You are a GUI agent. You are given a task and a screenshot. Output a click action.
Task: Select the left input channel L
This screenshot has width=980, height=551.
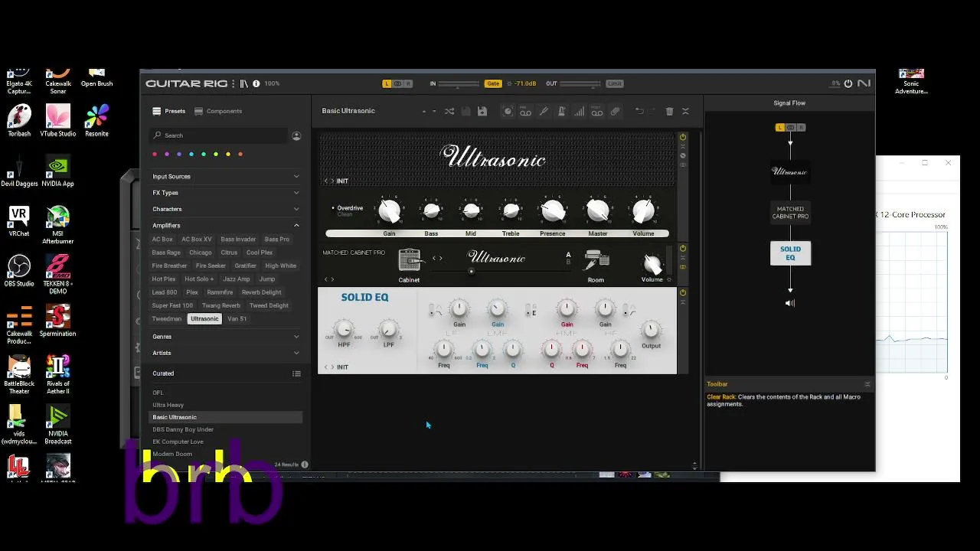point(387,83)
